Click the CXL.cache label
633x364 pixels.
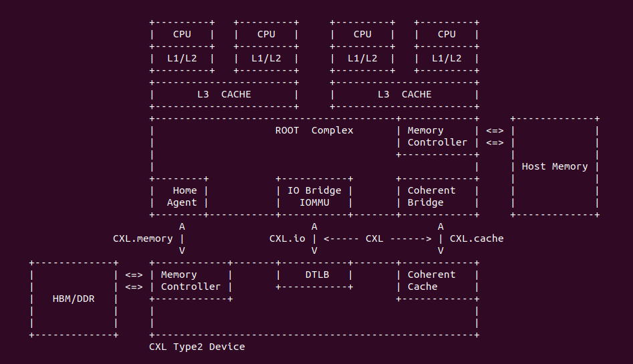[x=477, y=238]
